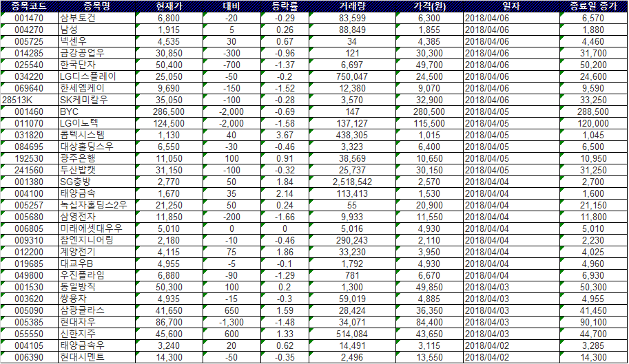629x364 pixels.
Task: Select the 녹십자홀딩스2우 name cell
Action: coord(96,205)
